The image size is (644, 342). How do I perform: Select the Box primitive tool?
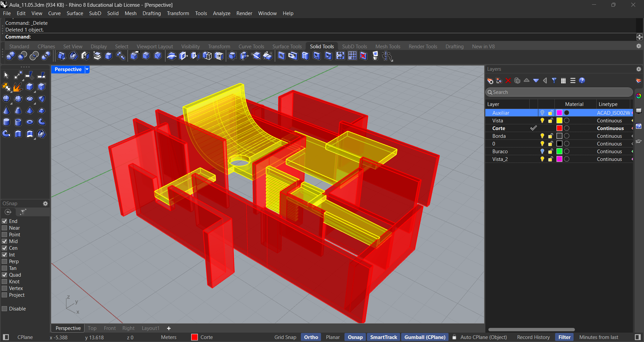30,87
